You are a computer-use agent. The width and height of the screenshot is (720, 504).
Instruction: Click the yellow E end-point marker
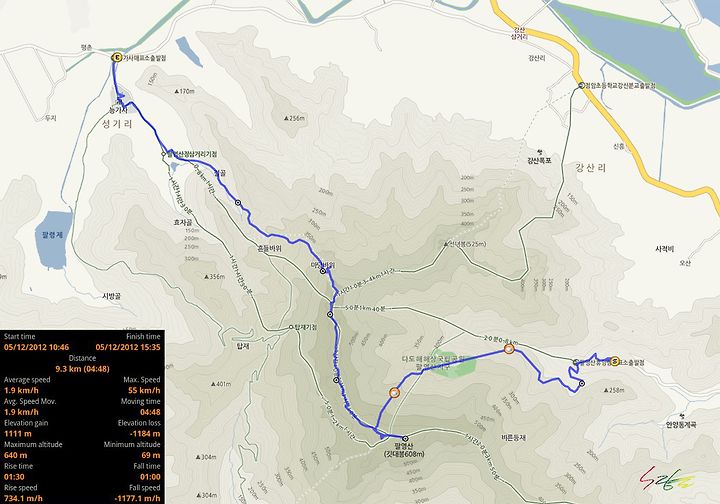tap(116, 57)
